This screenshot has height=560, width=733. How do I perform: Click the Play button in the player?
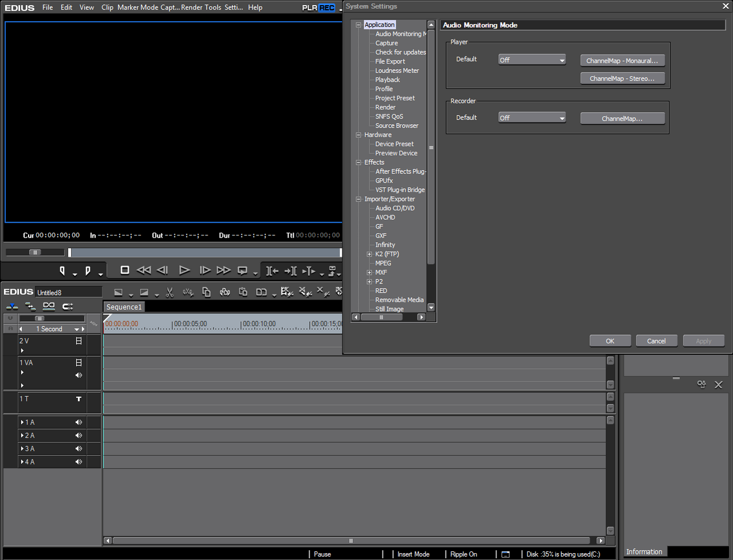tap(184, 270)
